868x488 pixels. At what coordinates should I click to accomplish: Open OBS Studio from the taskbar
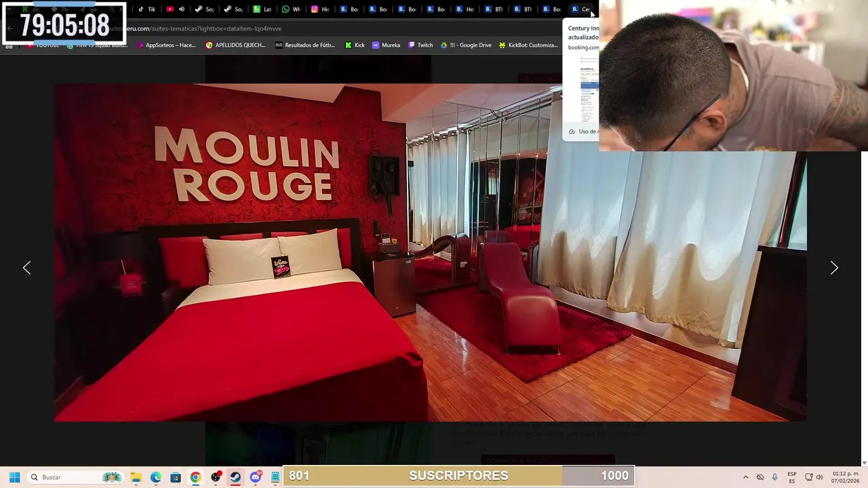point(216,477)
